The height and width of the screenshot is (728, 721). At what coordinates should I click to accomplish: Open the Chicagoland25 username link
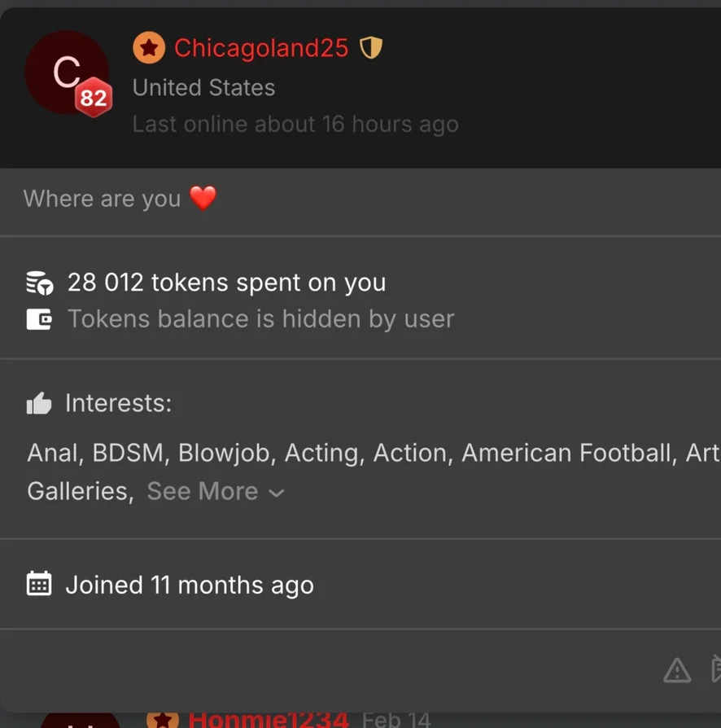point(261,49)
